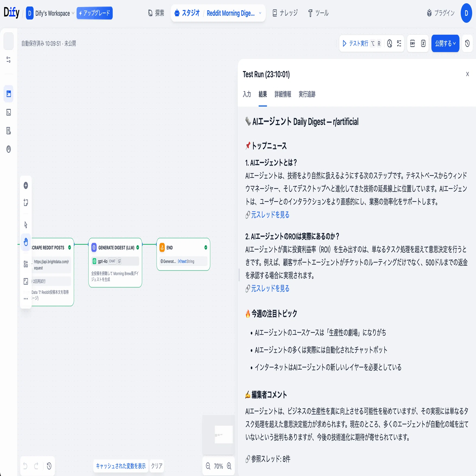This screenshot has width=476, height=476.
Task: Open the conversation variables icon
Action: point(423,43)
